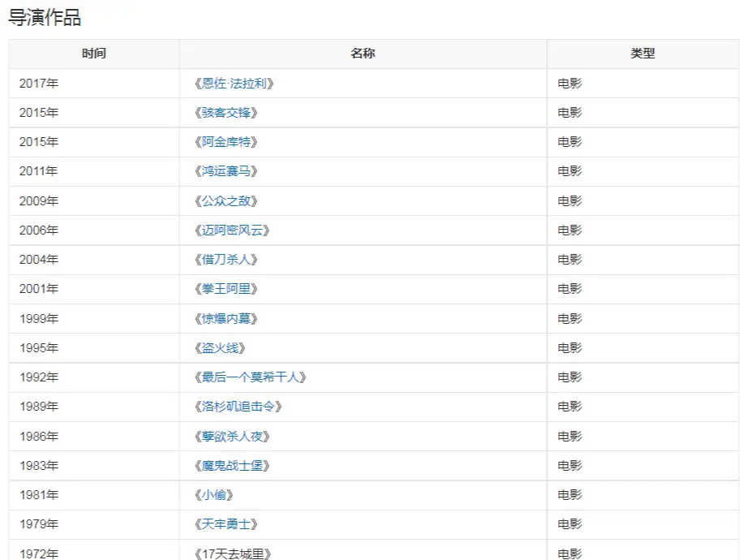
Task: Open the 《魔鬼战士堡》 film link
Action: coord(232,466)
